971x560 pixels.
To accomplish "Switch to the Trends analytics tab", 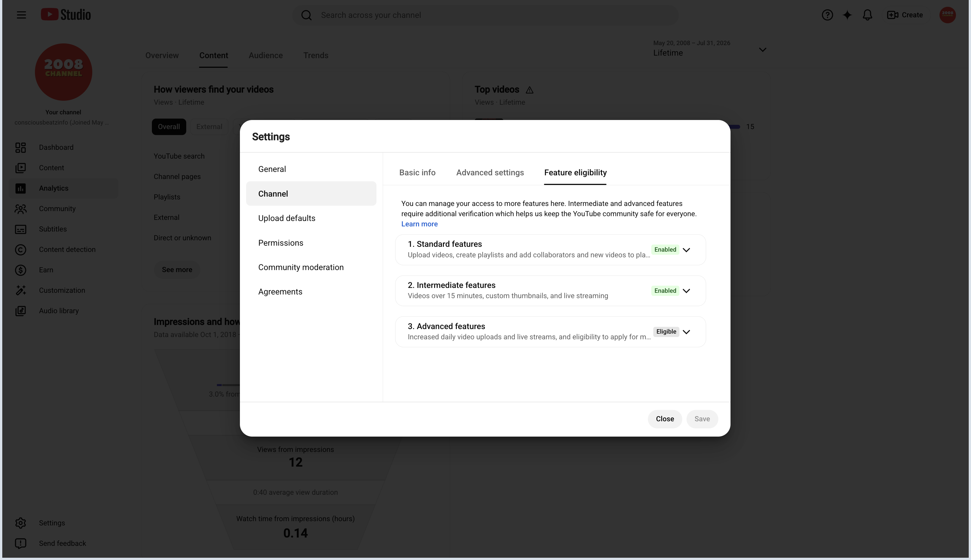I will point(316,55).
